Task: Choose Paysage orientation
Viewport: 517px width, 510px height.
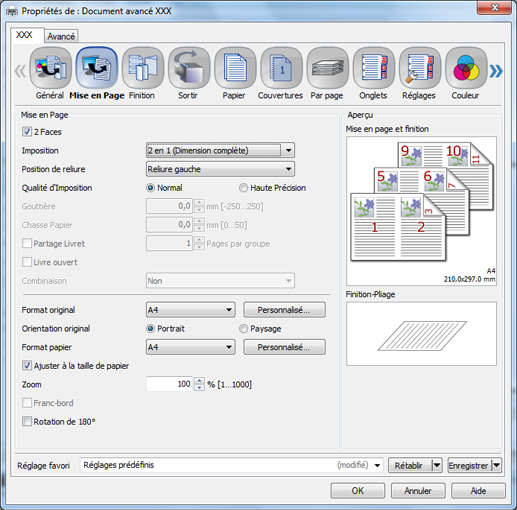Action: tap(243, 329)
